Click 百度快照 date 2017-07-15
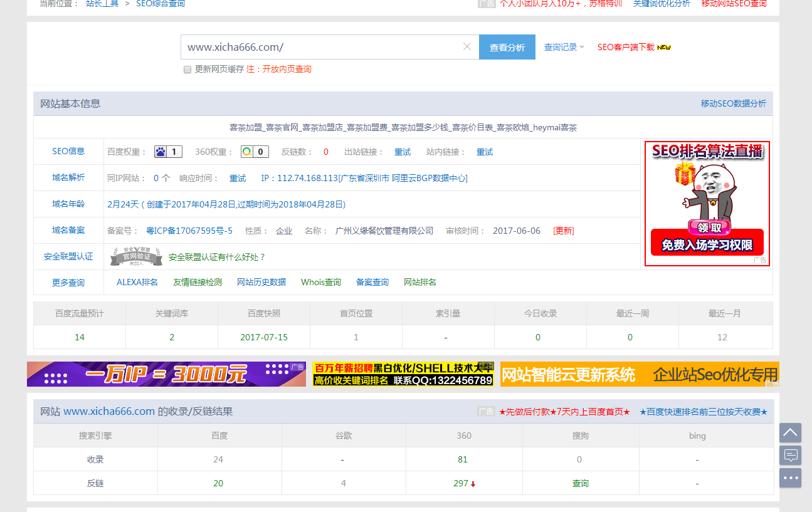The width and height of the screenshot is (812, 512). point(264,337)
